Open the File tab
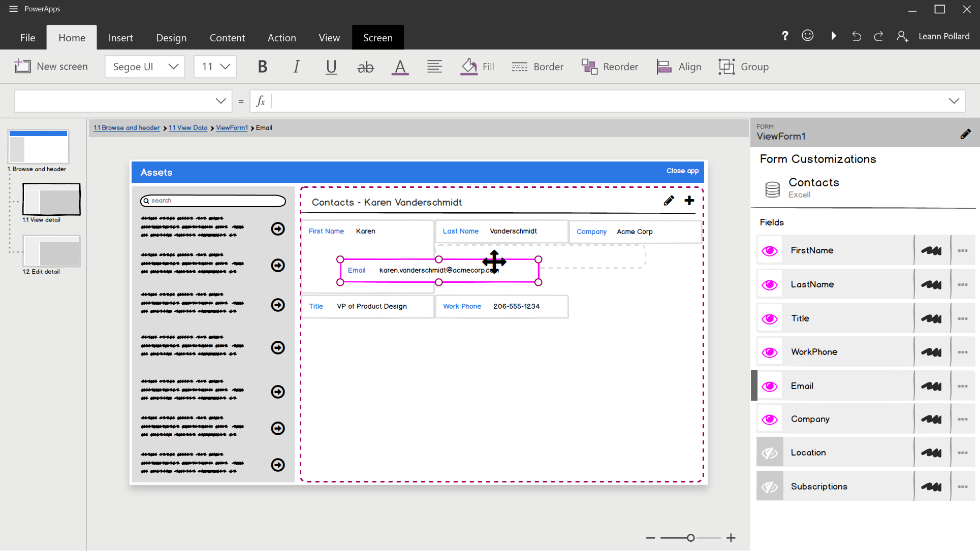 coord(28,38)
